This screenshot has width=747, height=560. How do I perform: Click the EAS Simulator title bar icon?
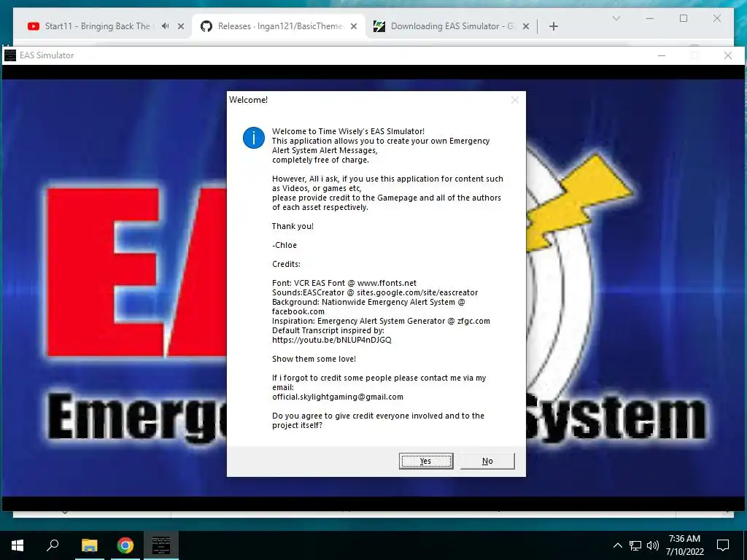click(x=10, y=55)
